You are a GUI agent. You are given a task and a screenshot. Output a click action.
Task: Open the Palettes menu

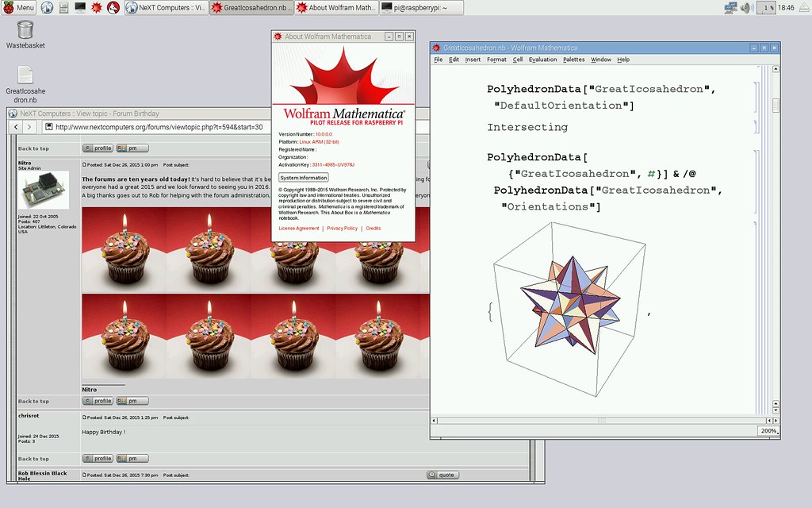click(x=573, y=60)
